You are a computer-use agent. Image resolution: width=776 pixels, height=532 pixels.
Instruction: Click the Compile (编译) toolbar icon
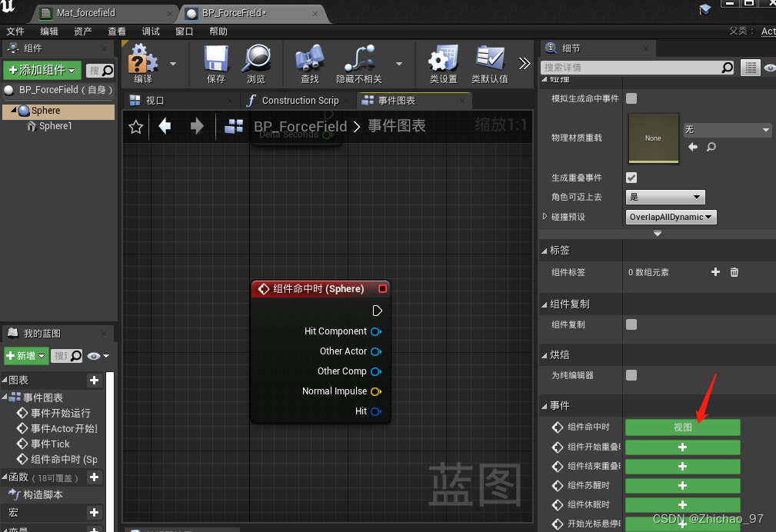pyautogui.click(x=143, y=59)
